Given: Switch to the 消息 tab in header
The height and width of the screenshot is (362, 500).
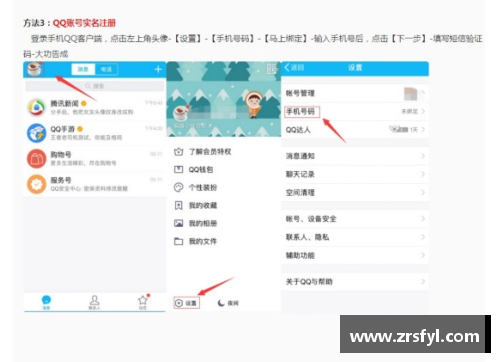Looking at the screenshot, I should tap(83, 69).
